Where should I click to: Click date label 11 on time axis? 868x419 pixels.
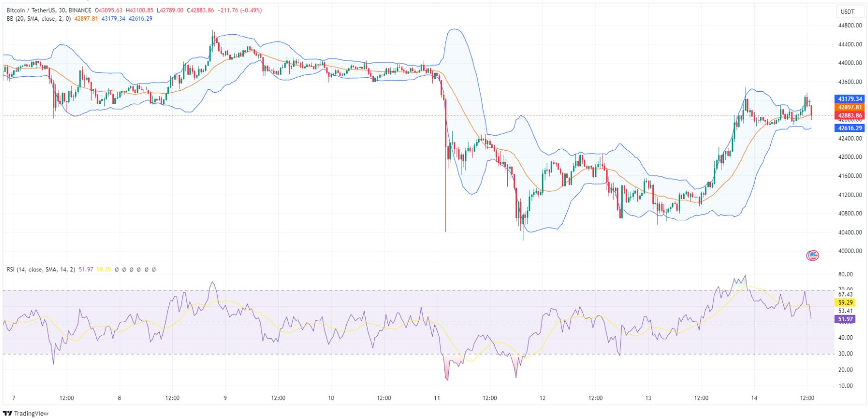[437, 398]
